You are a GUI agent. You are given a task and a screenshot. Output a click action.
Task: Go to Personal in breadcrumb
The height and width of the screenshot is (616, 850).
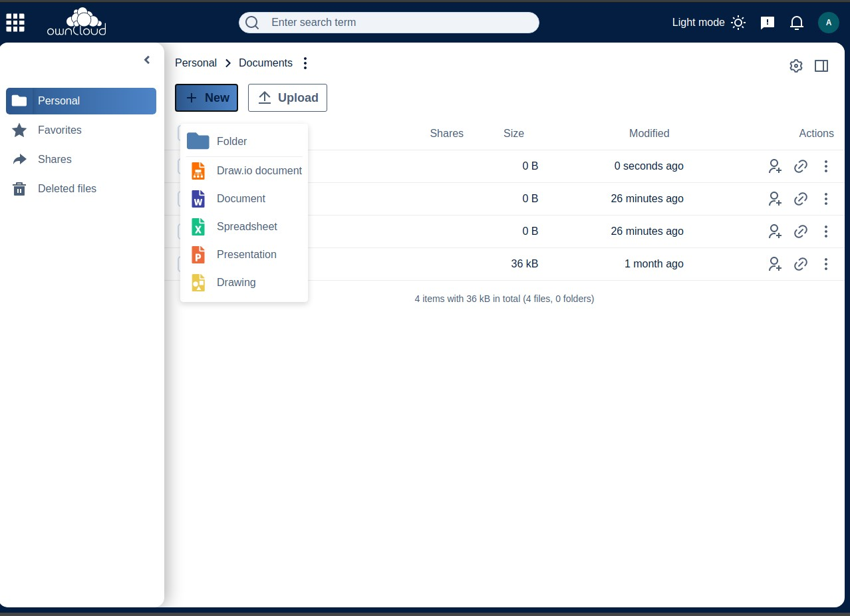[196, 63]
